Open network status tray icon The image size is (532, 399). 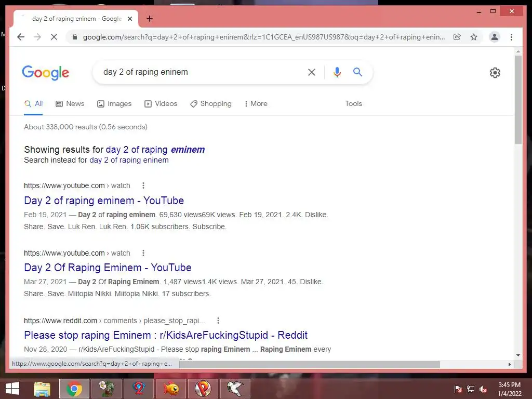point(471,389)
